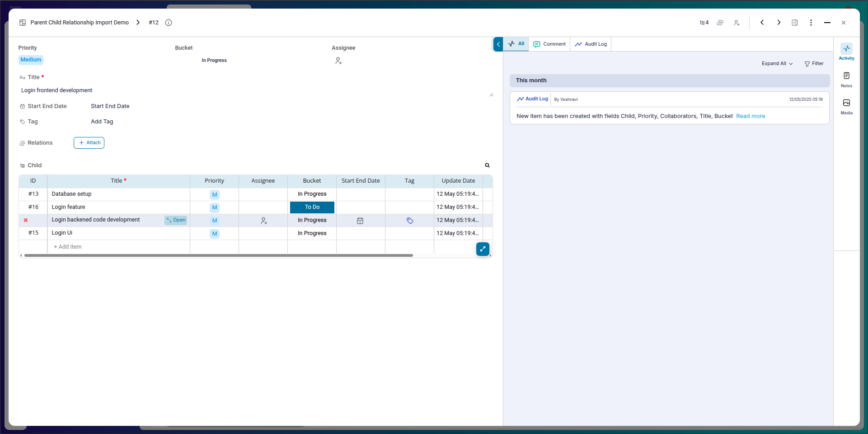868x434 pixels.
Task: Click the #13 ID cell
Action: (x=33, y=194)
